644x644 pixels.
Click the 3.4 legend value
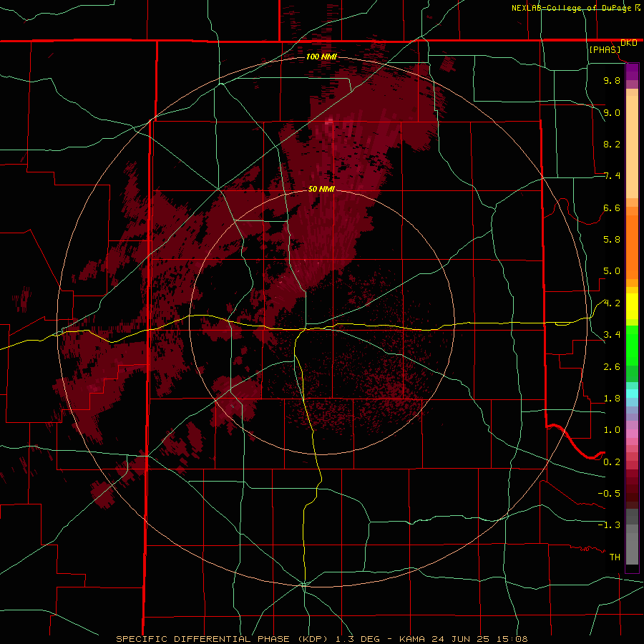612,335
